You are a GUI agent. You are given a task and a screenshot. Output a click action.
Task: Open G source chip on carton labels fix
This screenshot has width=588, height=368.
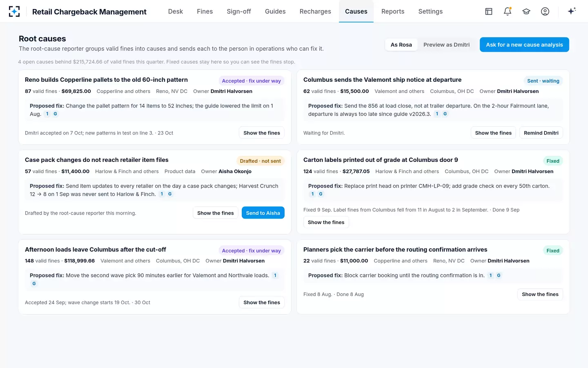pos(321,194)
